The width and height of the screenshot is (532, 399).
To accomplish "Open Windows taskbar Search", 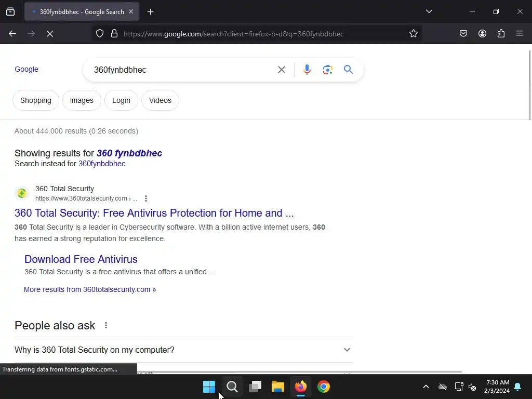I will click(x=232, y=387).
